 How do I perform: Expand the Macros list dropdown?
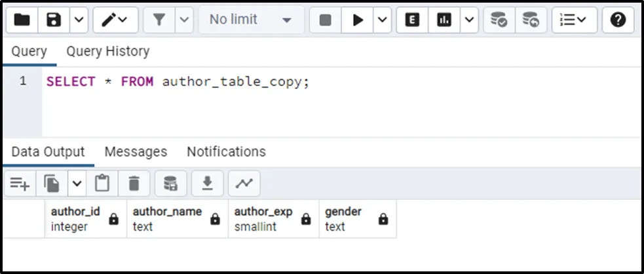(x=573, y=20)
